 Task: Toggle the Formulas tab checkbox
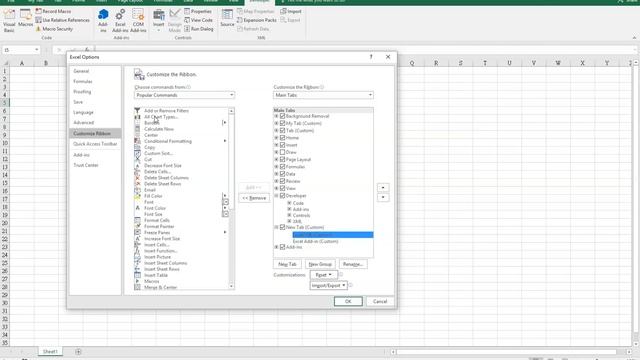[282, 167]
